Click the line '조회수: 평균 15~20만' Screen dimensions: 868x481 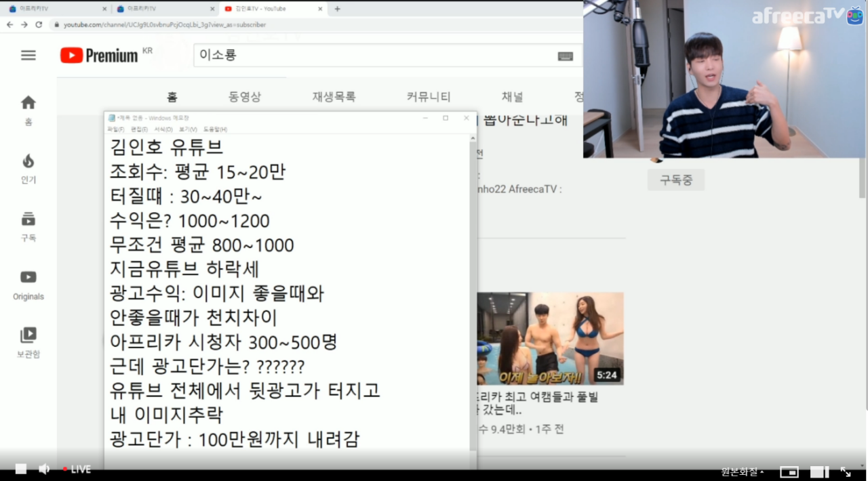pos(197,172)
